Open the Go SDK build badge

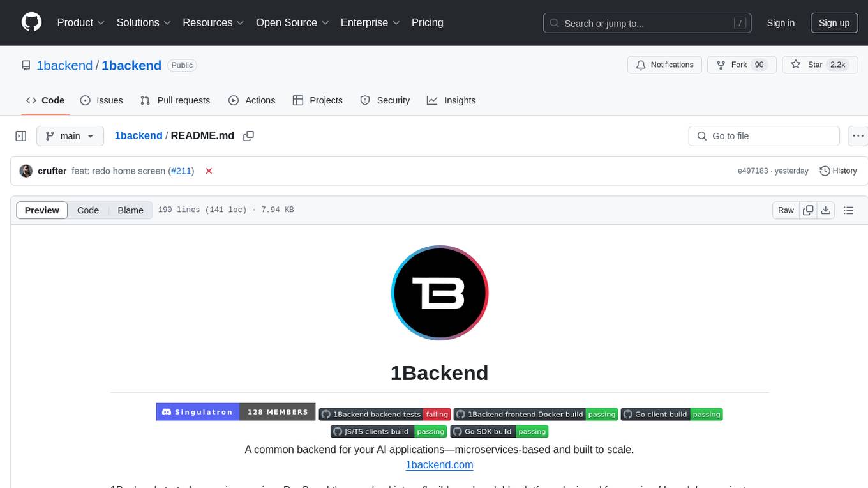pos(499,432)
